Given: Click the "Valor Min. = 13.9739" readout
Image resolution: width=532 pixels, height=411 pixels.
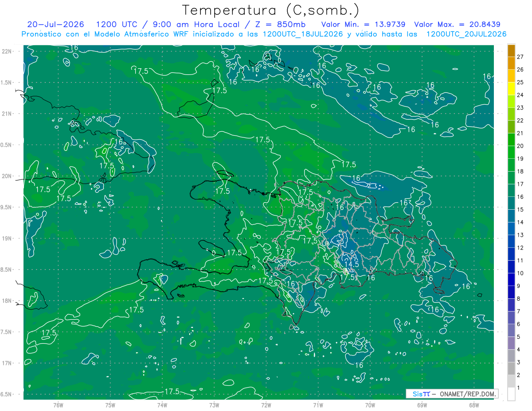Looking at the screenshot, I should pyautogui.click(x=364, y=24).
